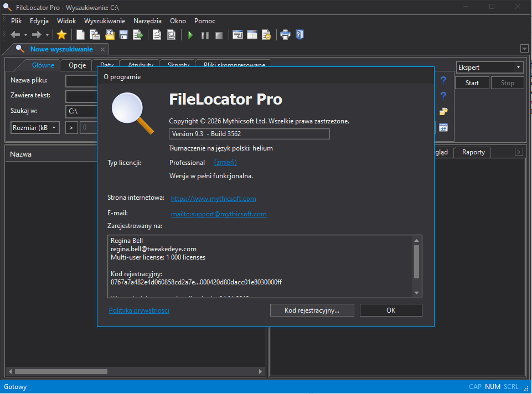Click the first document magnifier toolbar icon
Screen dimensions: 532x394
(157, 34)
